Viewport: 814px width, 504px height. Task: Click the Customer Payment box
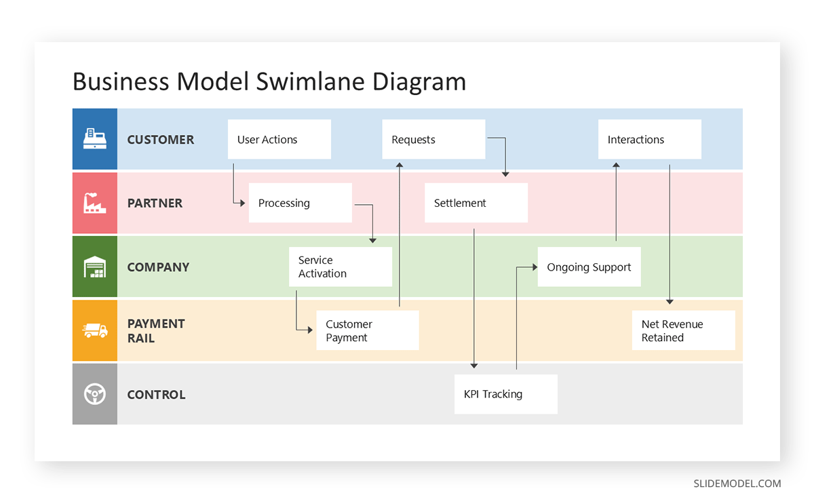368,330
